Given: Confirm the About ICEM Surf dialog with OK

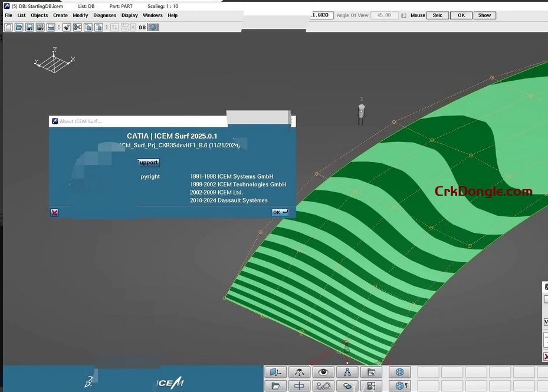Looking at the screenshot, I should [x=279, y=212].
